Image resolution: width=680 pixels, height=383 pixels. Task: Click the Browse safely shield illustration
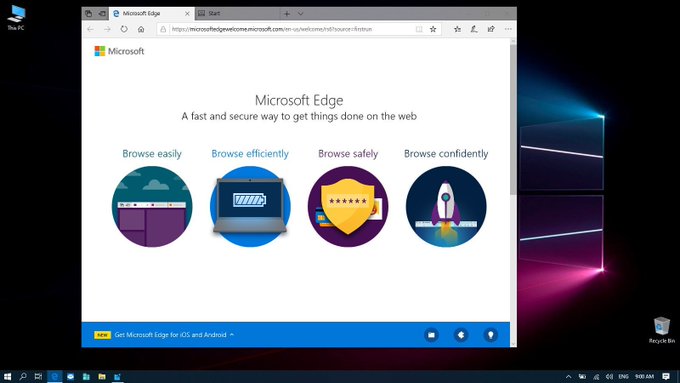[348, 206]
